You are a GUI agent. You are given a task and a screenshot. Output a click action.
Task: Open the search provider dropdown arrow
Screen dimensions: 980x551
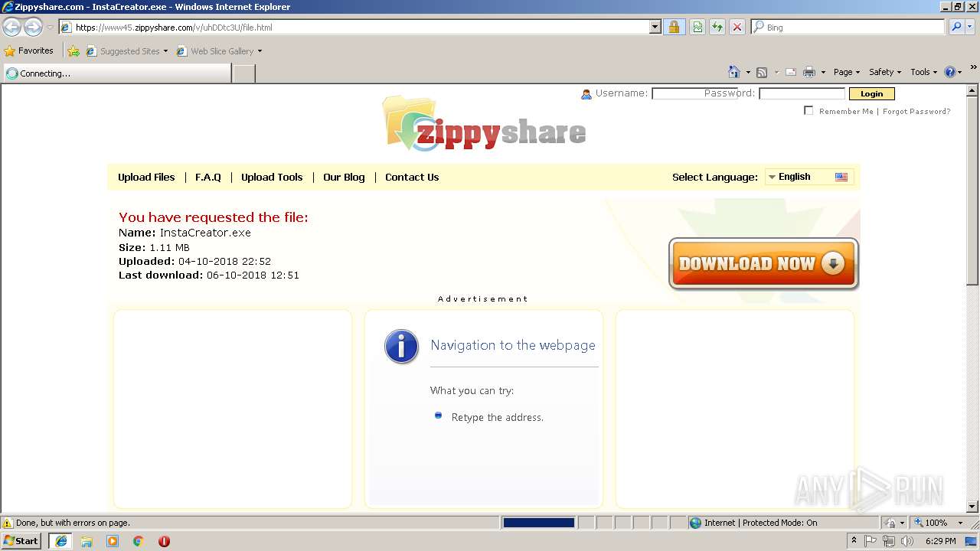tap(971, 27)
